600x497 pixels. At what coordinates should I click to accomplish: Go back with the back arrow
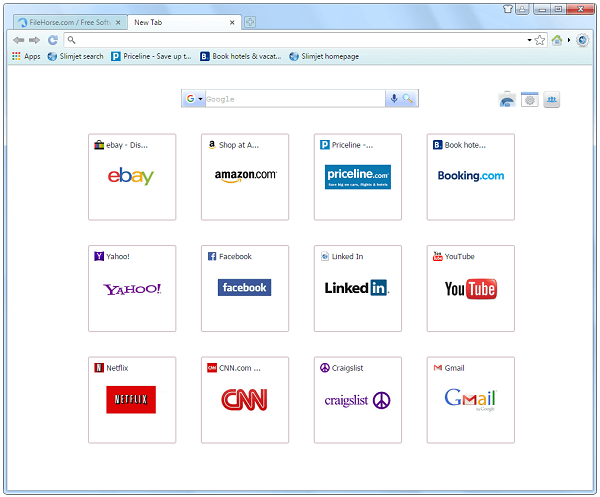[18, 40]
